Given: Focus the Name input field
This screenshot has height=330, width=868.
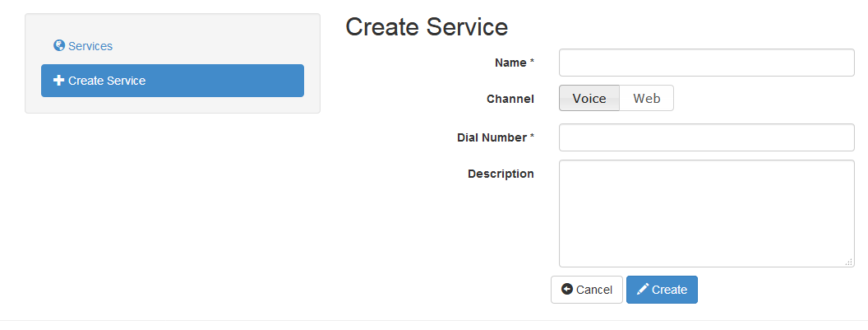Looking at the screenshot, I should pyautogui.click(x=706, y=63).
